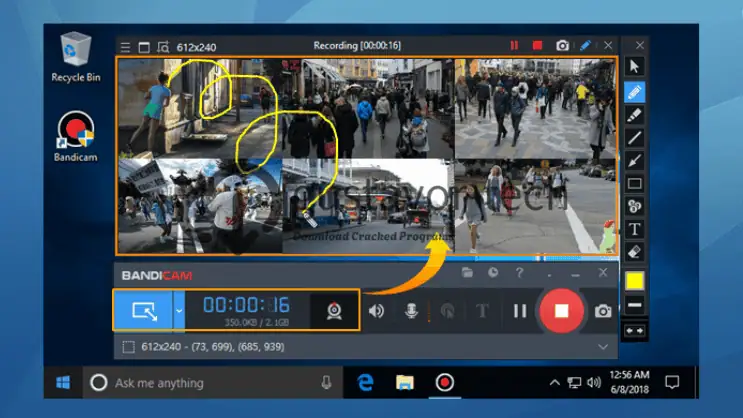Pause recording from the overlay top bar
This screenshot has width=743, height=418.
point(514,45)
